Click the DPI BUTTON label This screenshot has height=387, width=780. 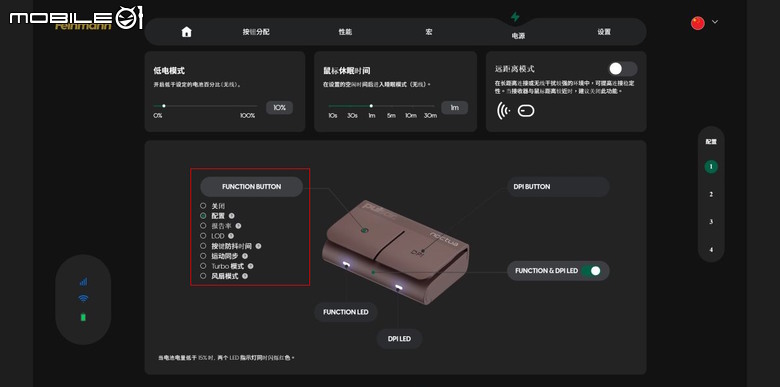coord(557,187)
